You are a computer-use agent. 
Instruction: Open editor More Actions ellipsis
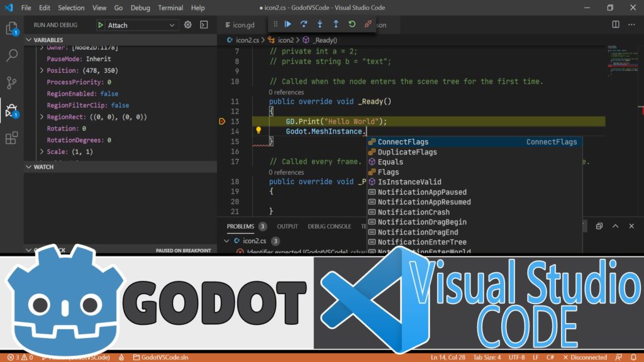(x=631, y=25)
